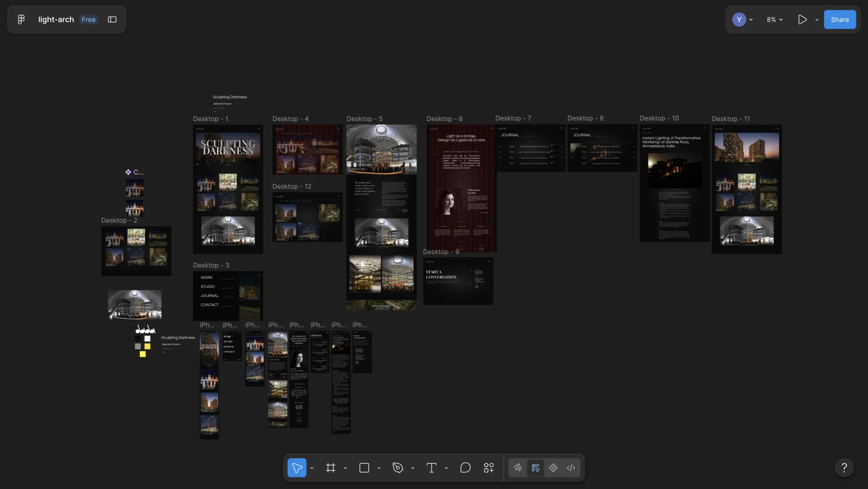
Task: Toggle Dev Mode code icon
Action: click(571, 468)
